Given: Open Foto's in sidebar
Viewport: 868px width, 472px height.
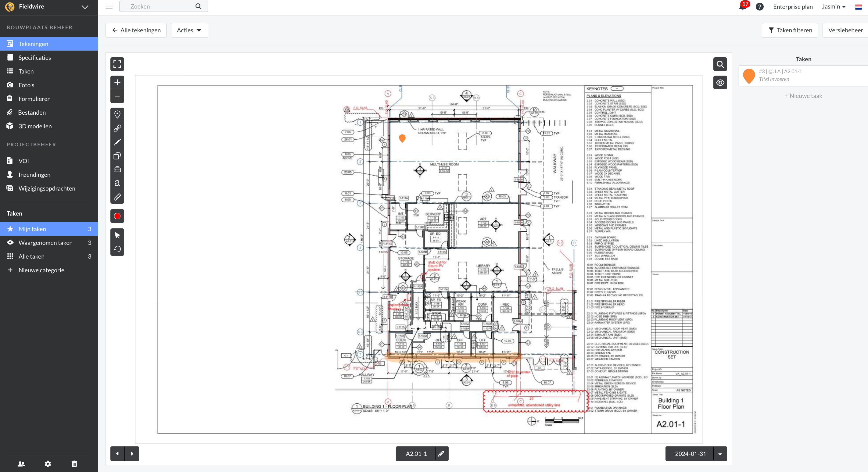Looking at the screenshot, I should (x=49, y=85).
